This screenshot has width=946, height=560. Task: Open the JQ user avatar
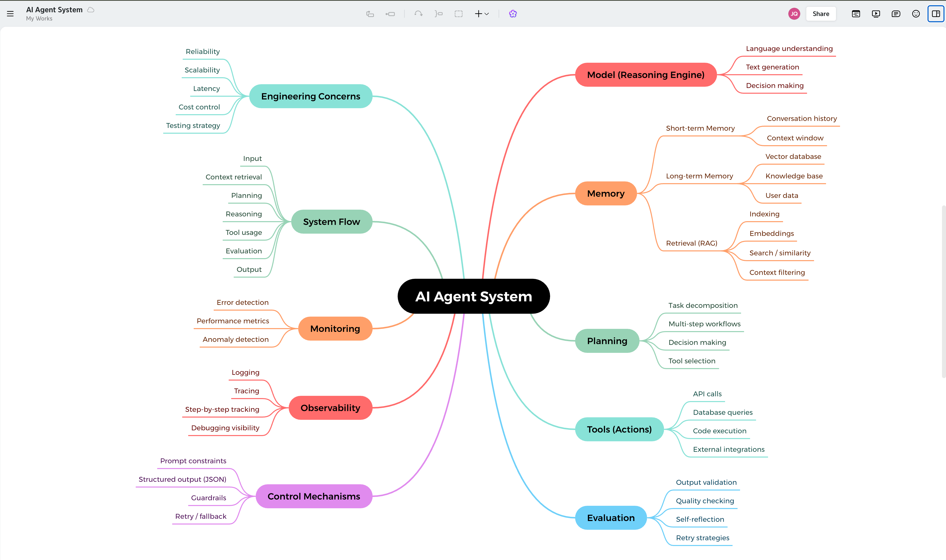pyautogui.click(x=794, y=14)
